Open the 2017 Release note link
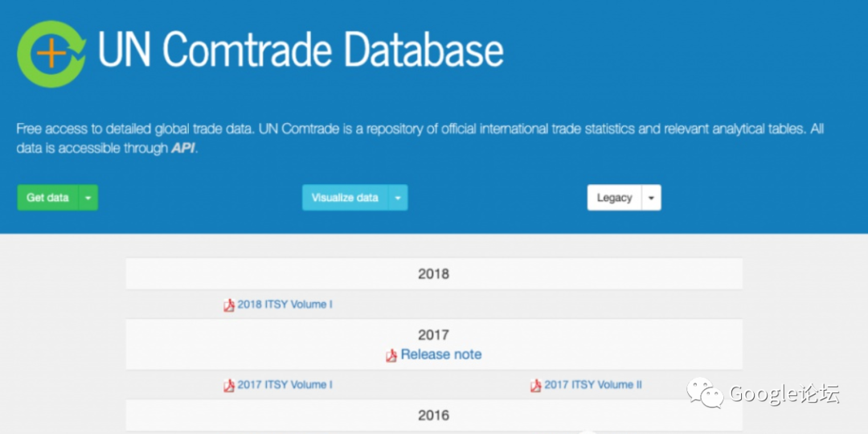This screenshot has width=868, height=434. click(441, 354)
